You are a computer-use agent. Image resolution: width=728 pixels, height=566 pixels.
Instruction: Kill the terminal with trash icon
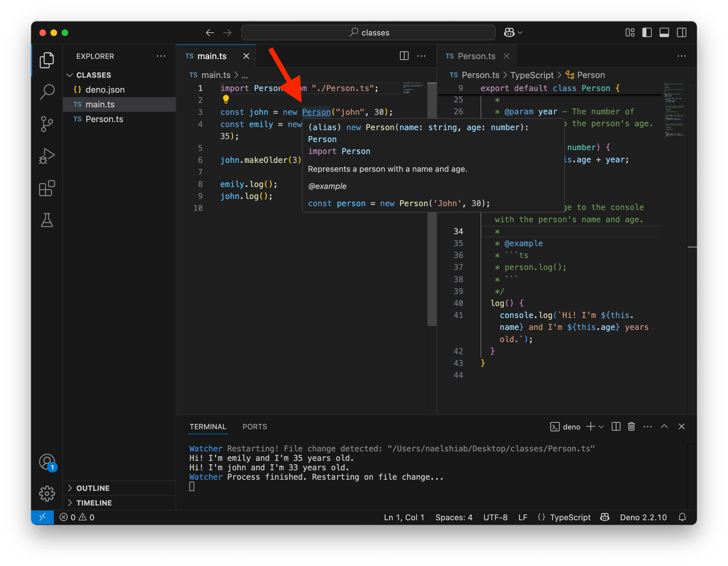coord(631,427)
